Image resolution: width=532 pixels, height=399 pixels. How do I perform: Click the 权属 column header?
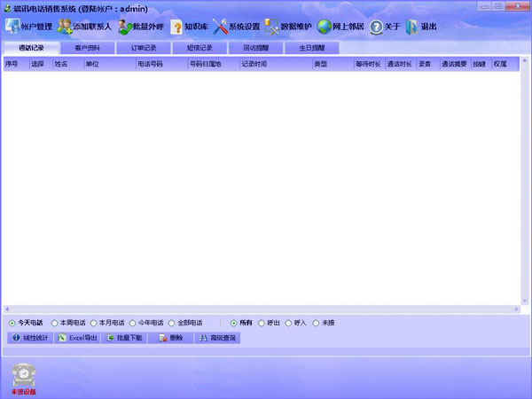pos(505,64)
